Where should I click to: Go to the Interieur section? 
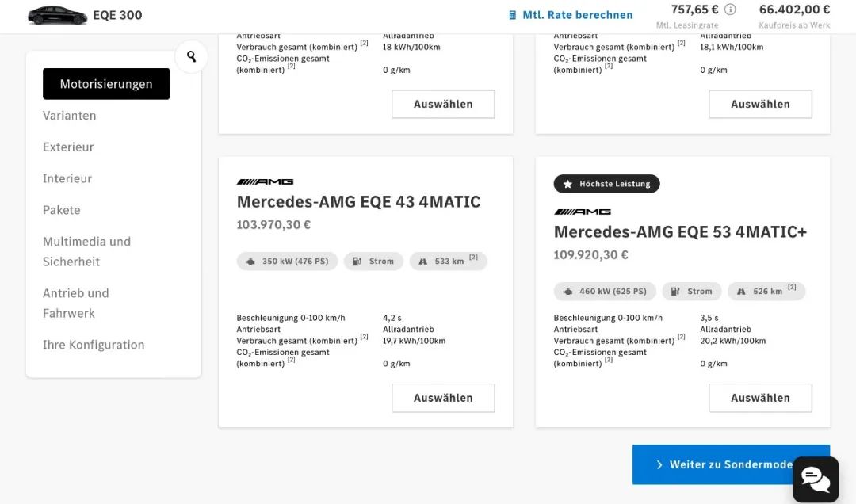(x=67, y=178)
